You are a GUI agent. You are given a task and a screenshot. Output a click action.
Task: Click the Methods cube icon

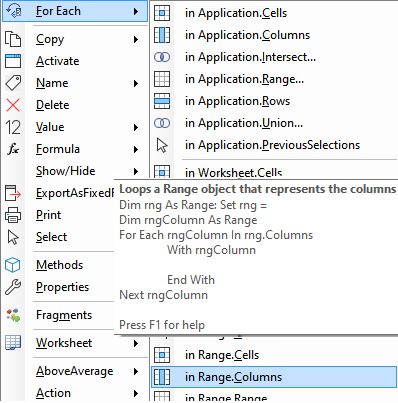[13, 265]
